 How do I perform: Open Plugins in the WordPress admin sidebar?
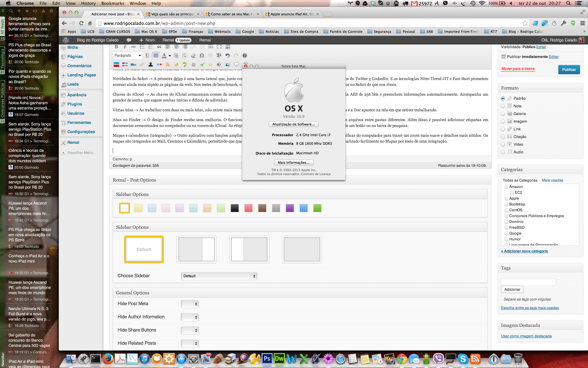[x=74, y=104]
